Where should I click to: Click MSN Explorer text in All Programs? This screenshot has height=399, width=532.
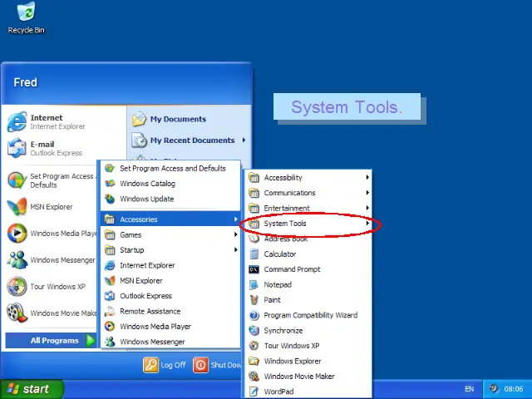pos(141,281)
